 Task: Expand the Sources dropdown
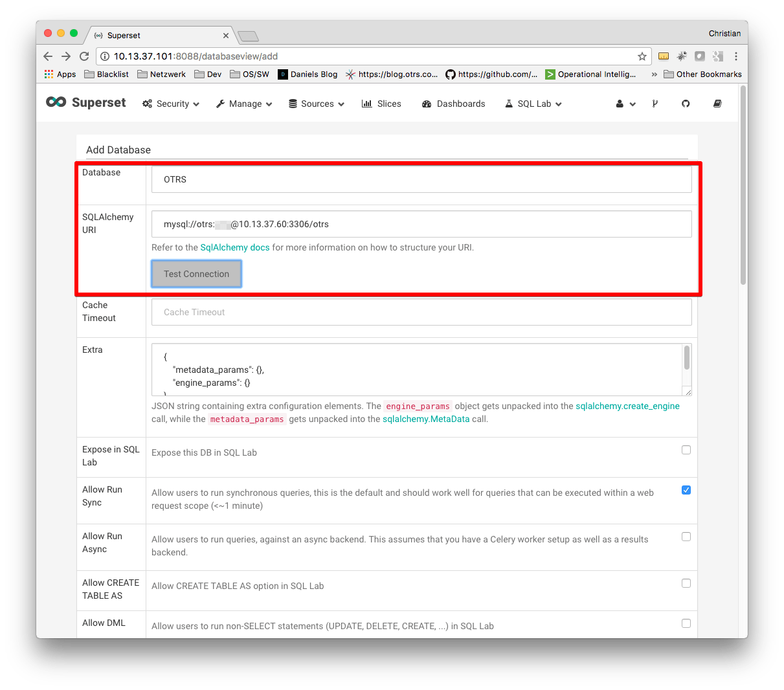pos(317,104)
